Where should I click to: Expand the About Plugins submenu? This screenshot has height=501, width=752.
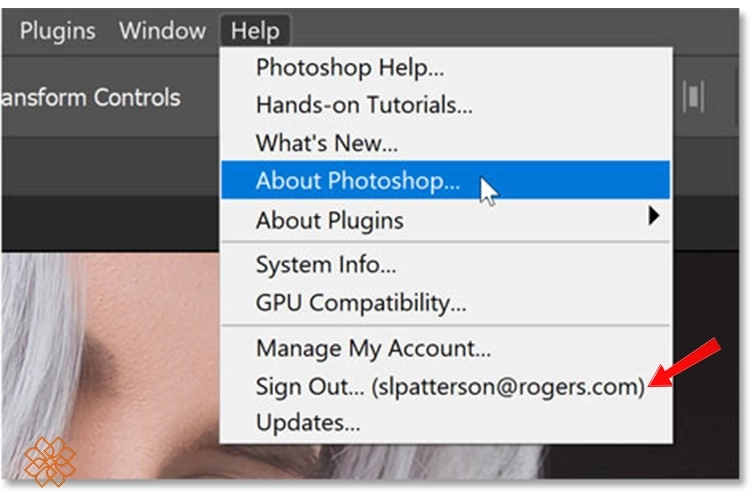[445, 220]
